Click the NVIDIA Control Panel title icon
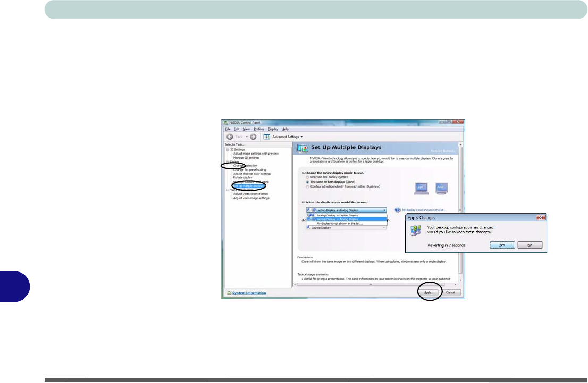Image resolution: width=588 pixels, height=383 pixels. click(225, 123)
